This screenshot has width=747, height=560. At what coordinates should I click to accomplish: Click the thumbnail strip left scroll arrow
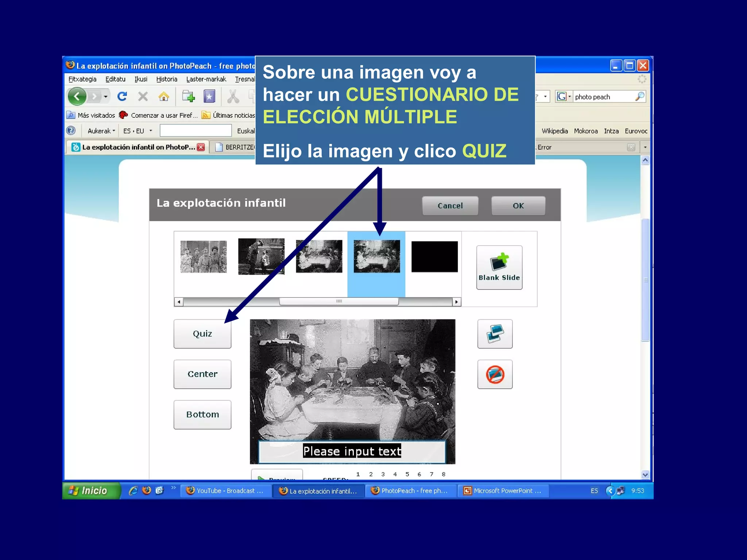(179, 302)
